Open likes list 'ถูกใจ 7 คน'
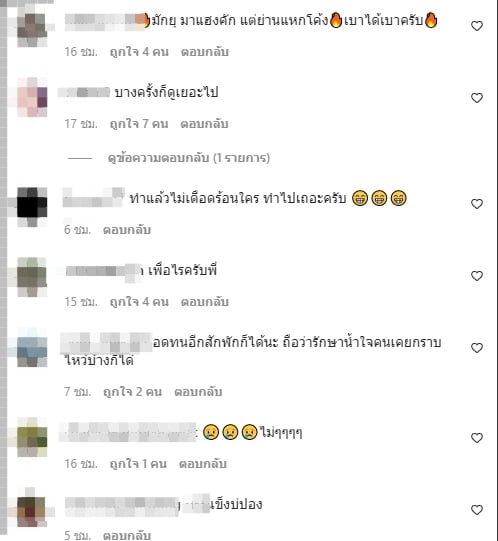 [x=139, y=124]
